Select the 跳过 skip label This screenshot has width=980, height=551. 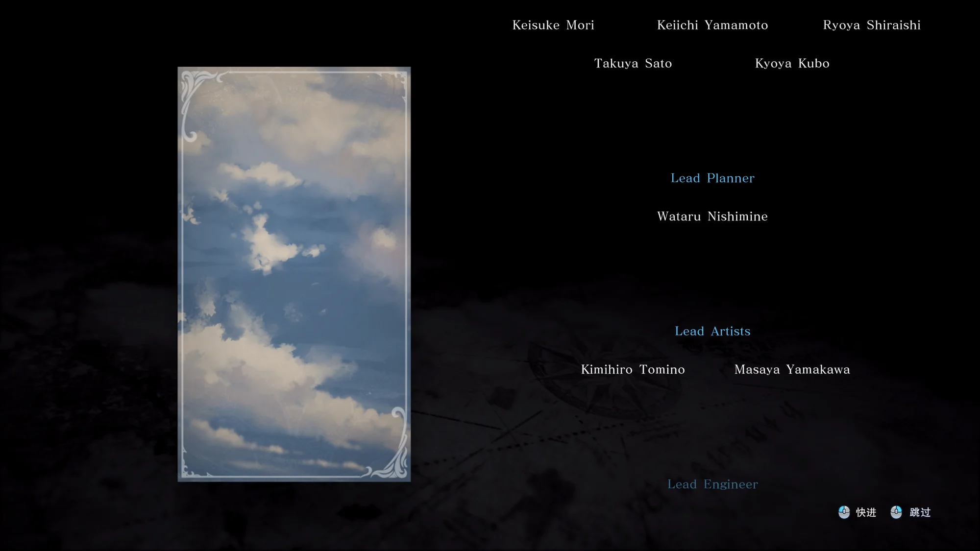click(920, 512)
